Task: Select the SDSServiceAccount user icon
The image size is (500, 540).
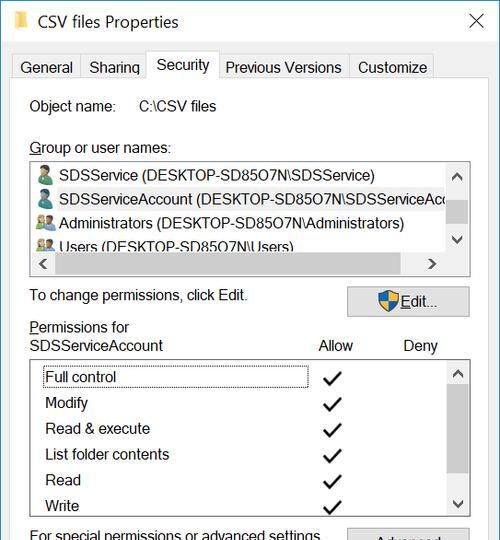Action: tap(45, 199)
